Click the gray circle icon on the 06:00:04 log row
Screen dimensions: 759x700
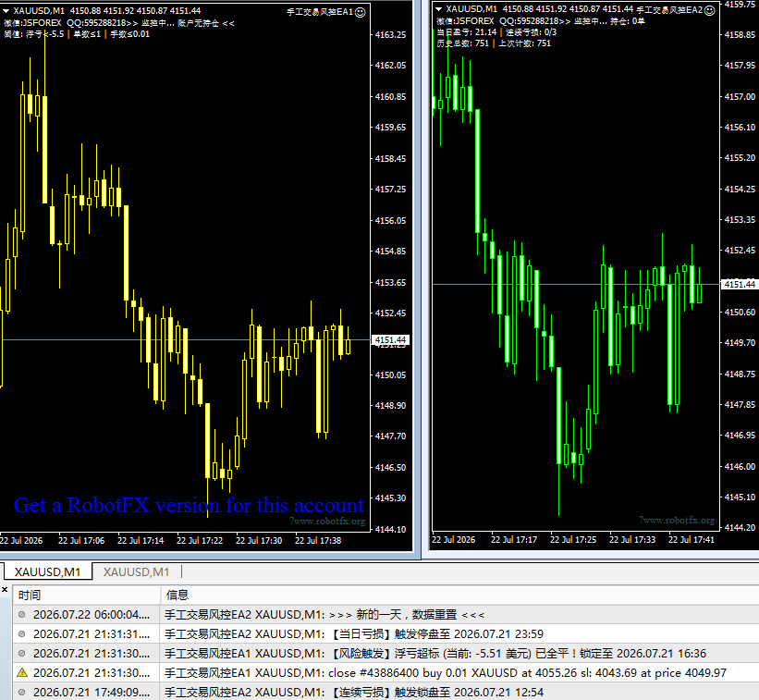click(22, 614)
